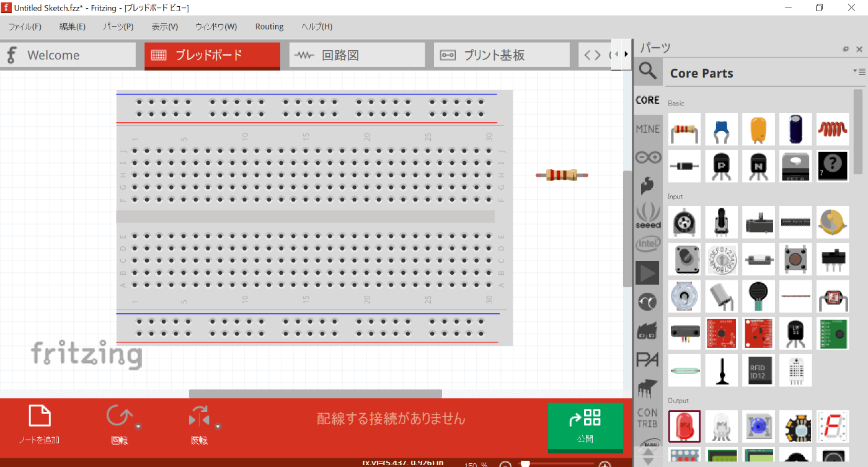Image resolution: width=868 pixels, height=467 pixels.
Task: Open the play-arrow logo parts bin
Action: 647,273
